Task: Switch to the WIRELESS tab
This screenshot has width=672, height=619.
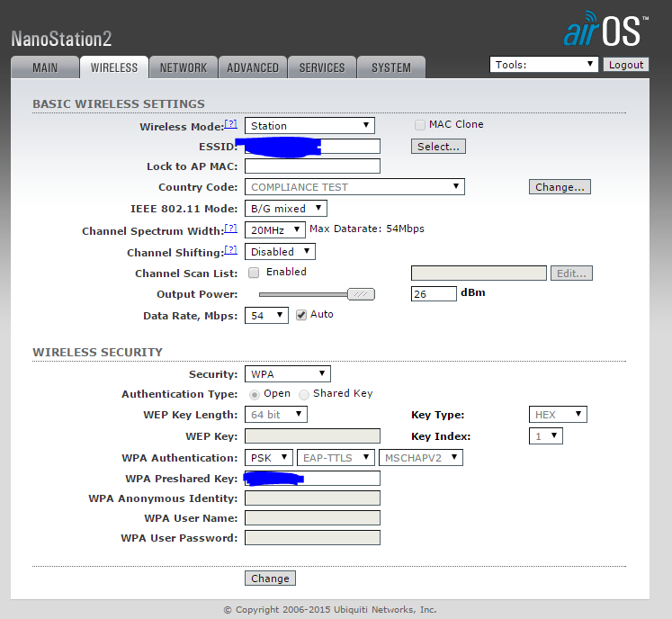Action: [x=114, y=67]
